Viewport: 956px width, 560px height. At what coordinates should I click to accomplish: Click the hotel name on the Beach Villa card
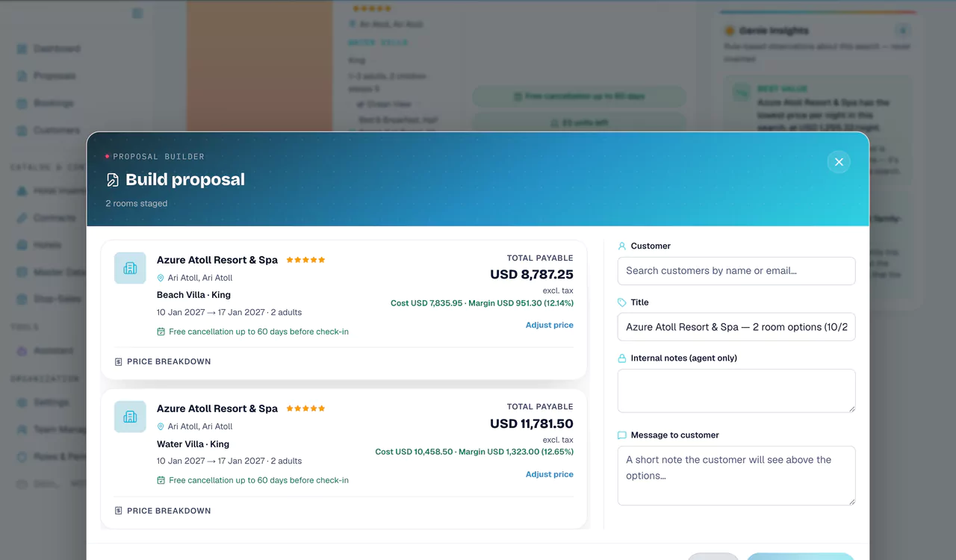pos(217,260)
